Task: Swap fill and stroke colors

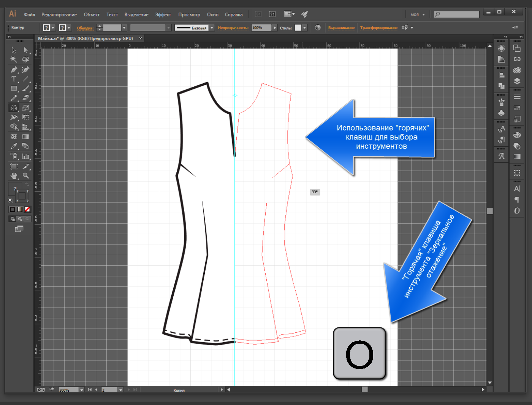Action: click(x=27, y=184)
